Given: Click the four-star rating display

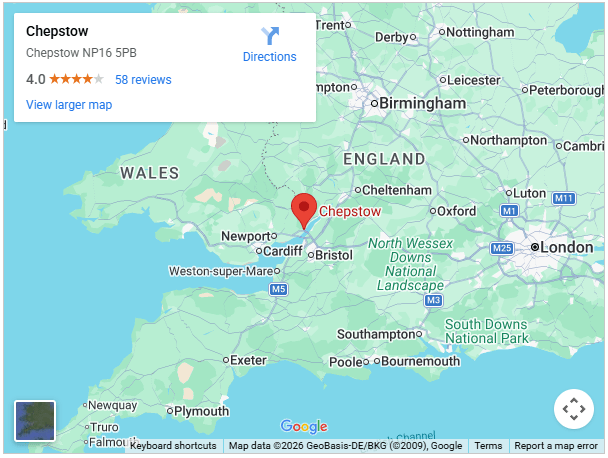Looking at the screenshot, I should (77, 79).
